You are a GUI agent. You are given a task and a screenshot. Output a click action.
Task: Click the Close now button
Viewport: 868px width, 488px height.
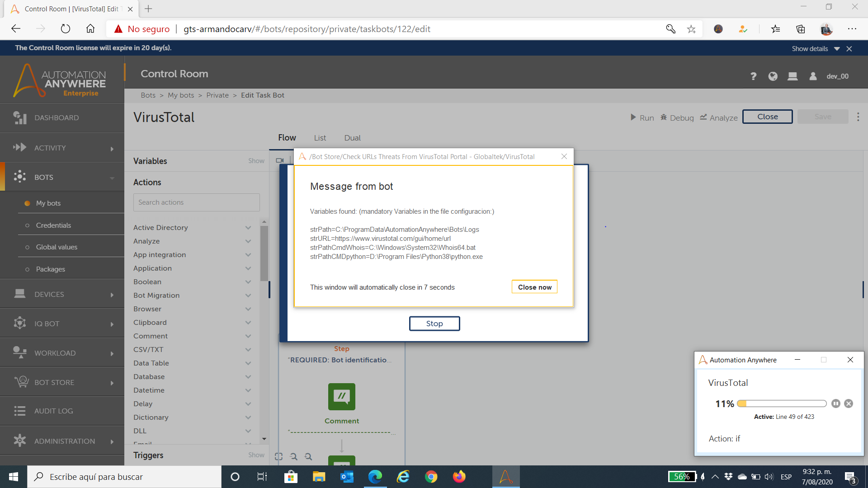(x=534, y=287)
